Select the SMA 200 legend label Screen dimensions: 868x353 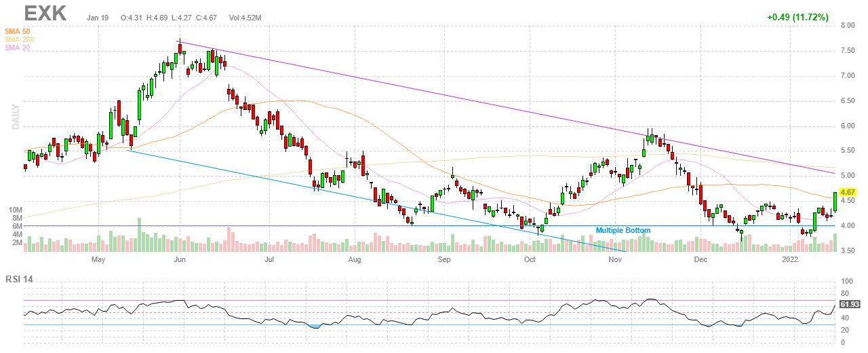[x=18, y=39]
